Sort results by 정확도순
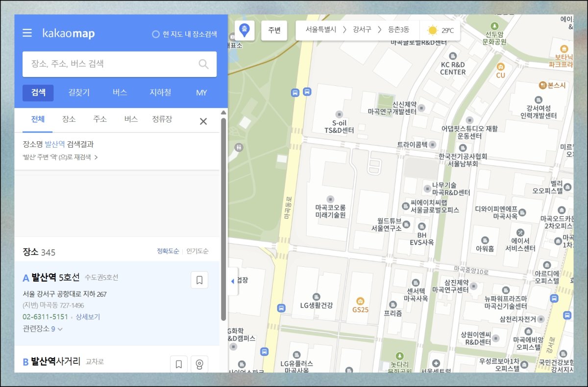The width and height of the screenshot is (588, 387). (x=168, y=251)
